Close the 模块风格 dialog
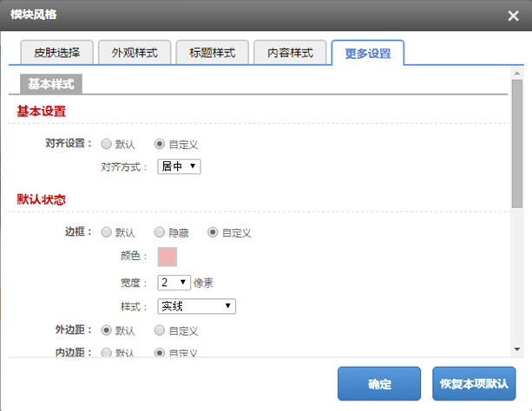The width and height of the screenshot is (532, 411). tap(513, 16)
